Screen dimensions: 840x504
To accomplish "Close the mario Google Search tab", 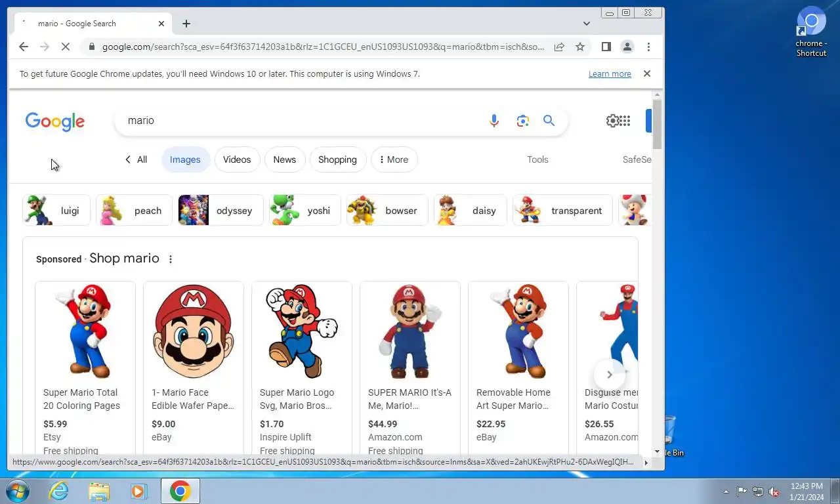I will pos(161,24).
